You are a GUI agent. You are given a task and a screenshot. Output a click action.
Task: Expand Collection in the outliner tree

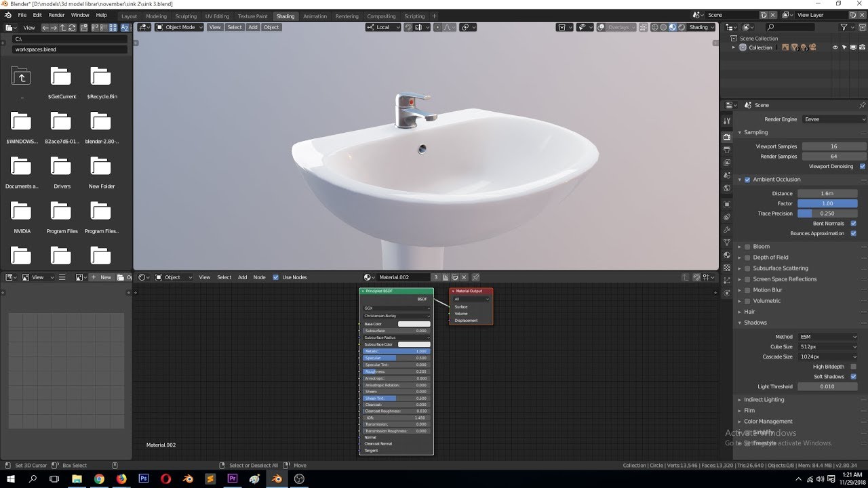pyautogui.click(x=733, y=47)
